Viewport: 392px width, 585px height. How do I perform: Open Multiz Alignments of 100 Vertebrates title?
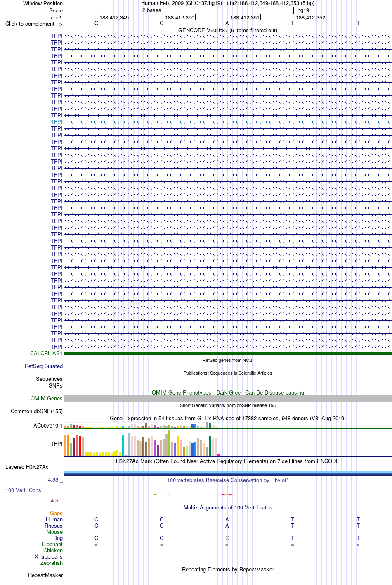coord(228,507)
